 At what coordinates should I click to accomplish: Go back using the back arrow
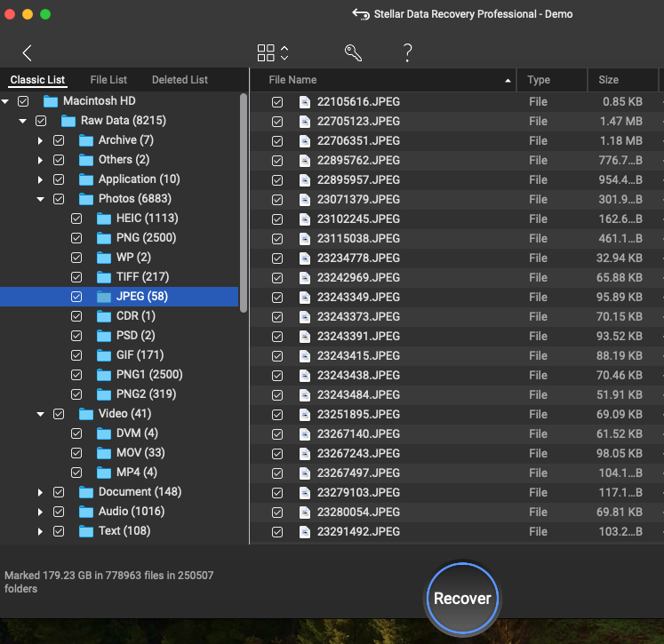coord(27,53)
